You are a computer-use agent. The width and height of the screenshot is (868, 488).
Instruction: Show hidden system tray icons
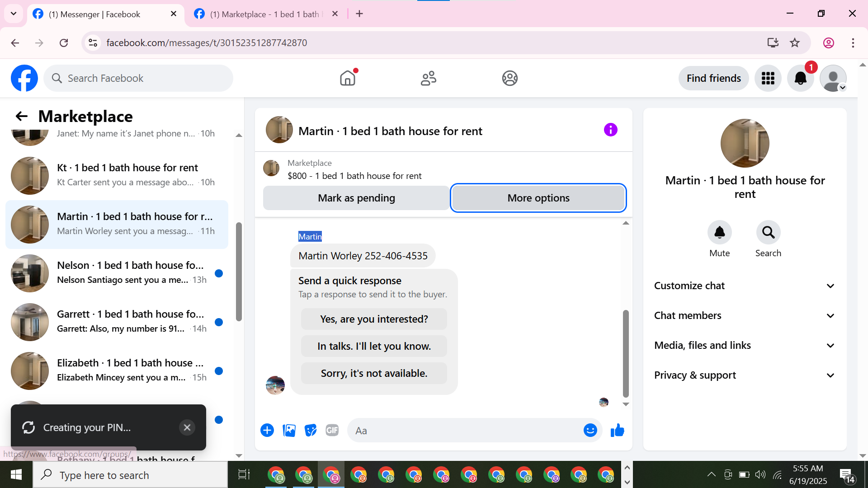tap(711, 474)
